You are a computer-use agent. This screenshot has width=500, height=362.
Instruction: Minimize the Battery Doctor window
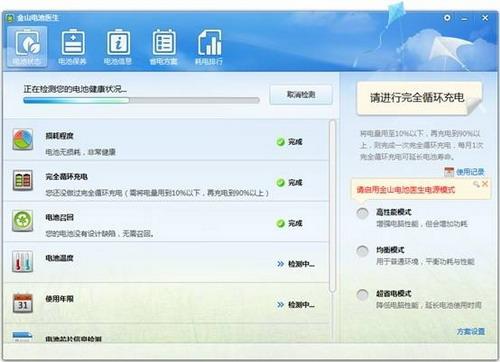tap(464, 19)
